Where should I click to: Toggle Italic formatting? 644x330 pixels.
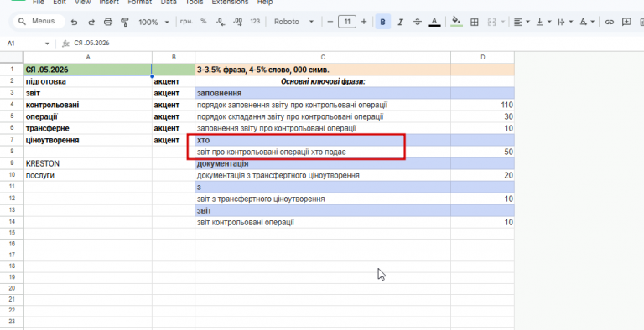400,22
